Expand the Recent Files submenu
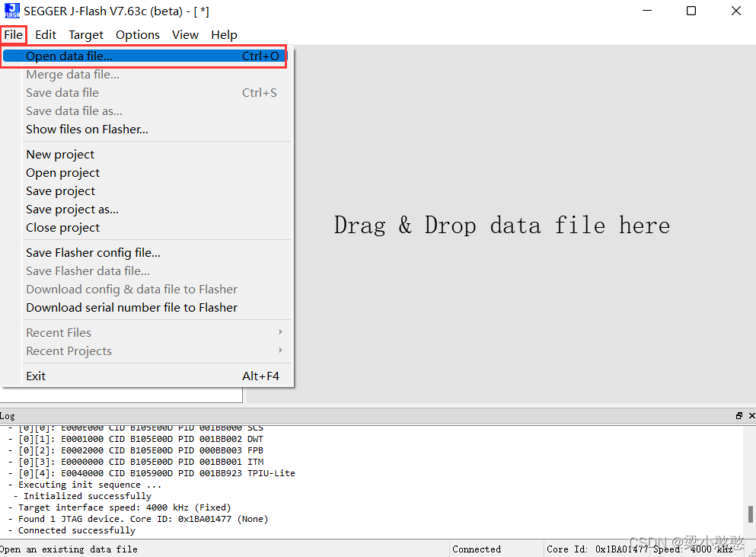Viewport: 756px width, 557px height. coord(147,333)
